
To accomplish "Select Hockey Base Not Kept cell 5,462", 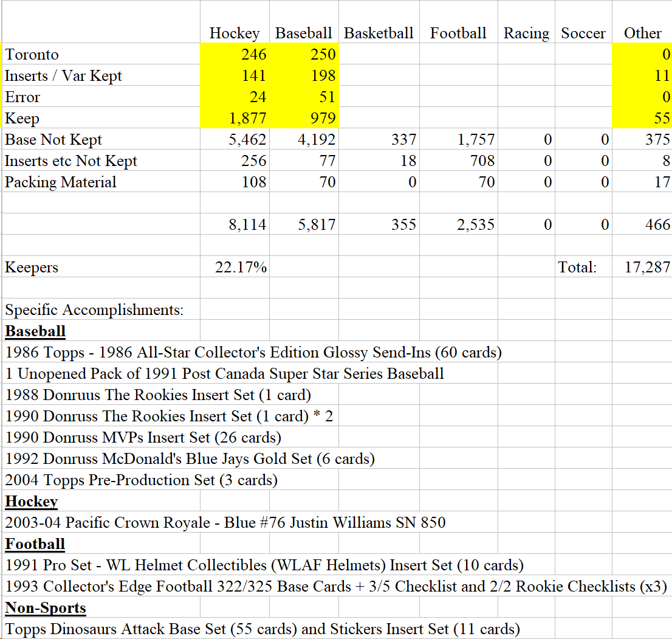I will (x=235, y=139).
